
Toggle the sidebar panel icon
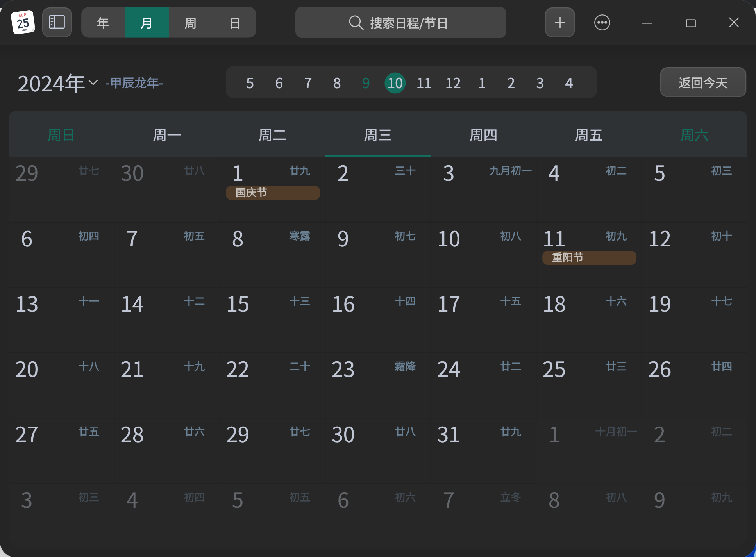[57, 22]
